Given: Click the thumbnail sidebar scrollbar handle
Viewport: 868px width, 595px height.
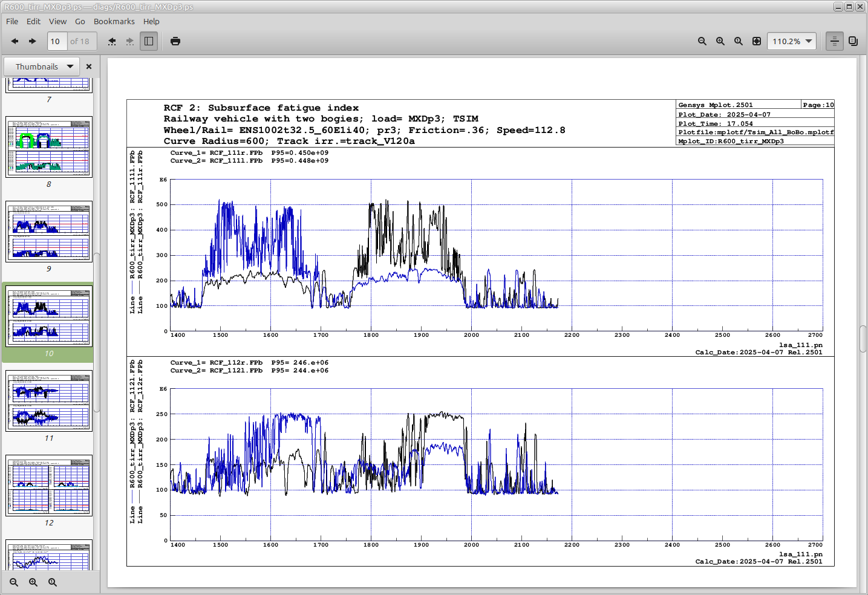Looking at the screenshot, I should coord(97,332).
